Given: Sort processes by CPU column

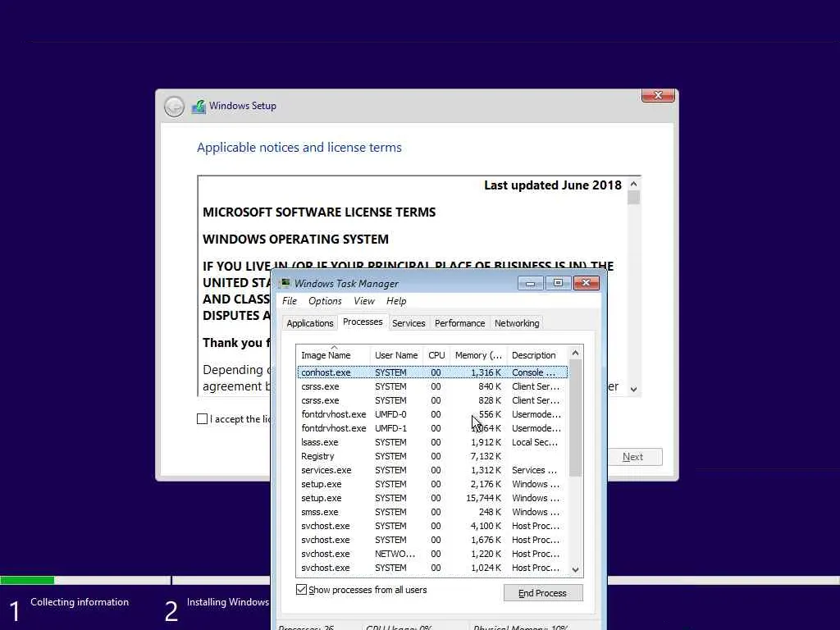Looking at the screenshot, I should coord(436,354).
